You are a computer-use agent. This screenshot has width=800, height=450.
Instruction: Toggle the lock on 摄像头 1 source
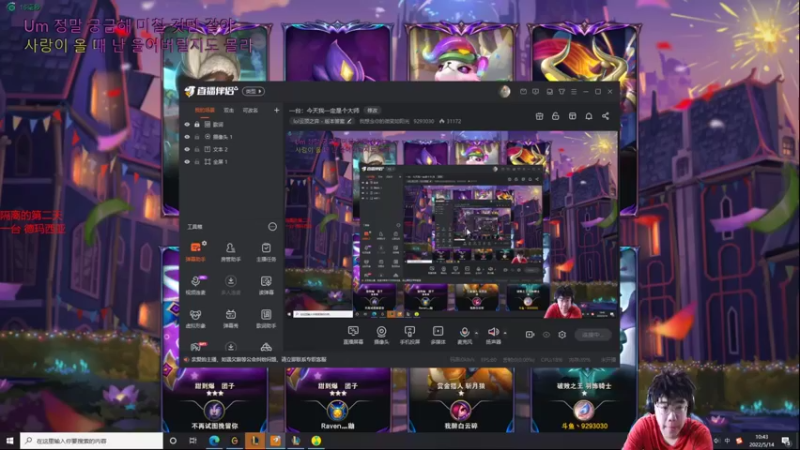pos(197,137)
